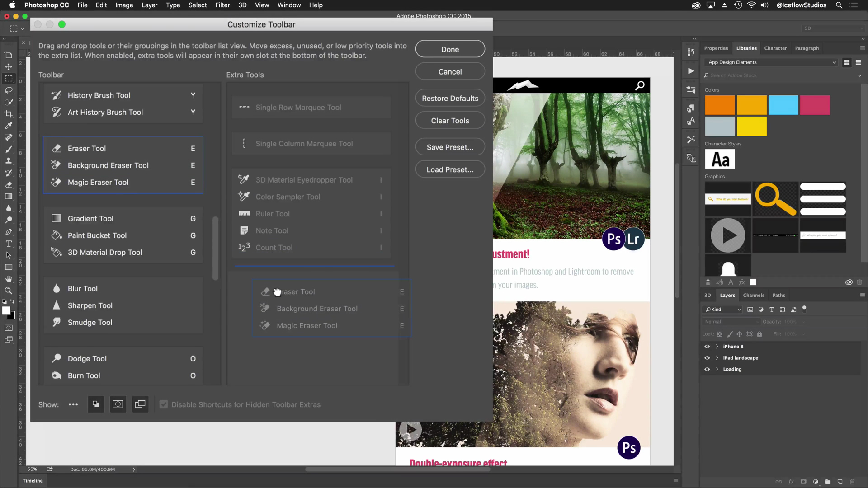Image resolution: width=868 pixels, height=488 pixels.
Task: Open the Libraries panel tab
Action: pos(746,47)
